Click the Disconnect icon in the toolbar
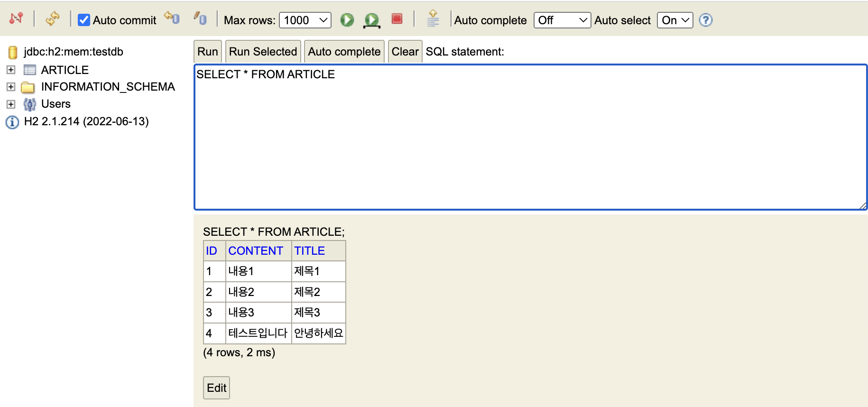This screenshot has height=407, width=868. click(x=16, y=19)
